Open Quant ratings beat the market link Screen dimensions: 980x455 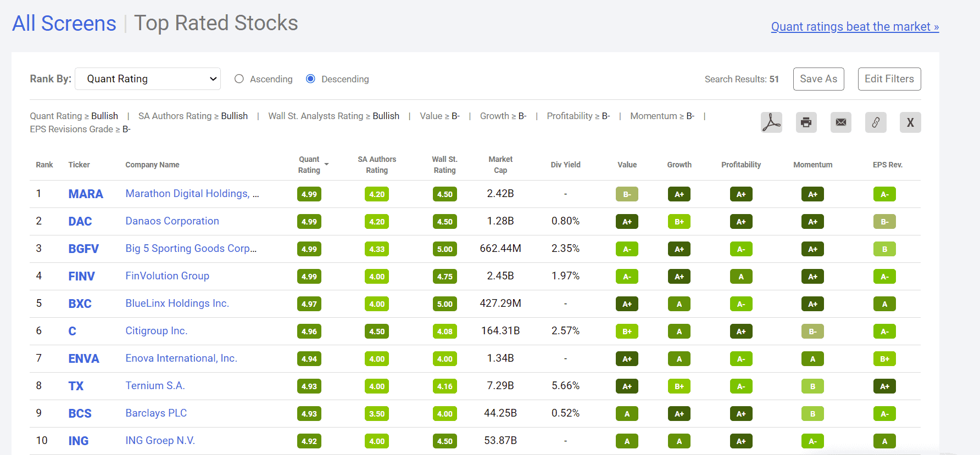point(855,26)
